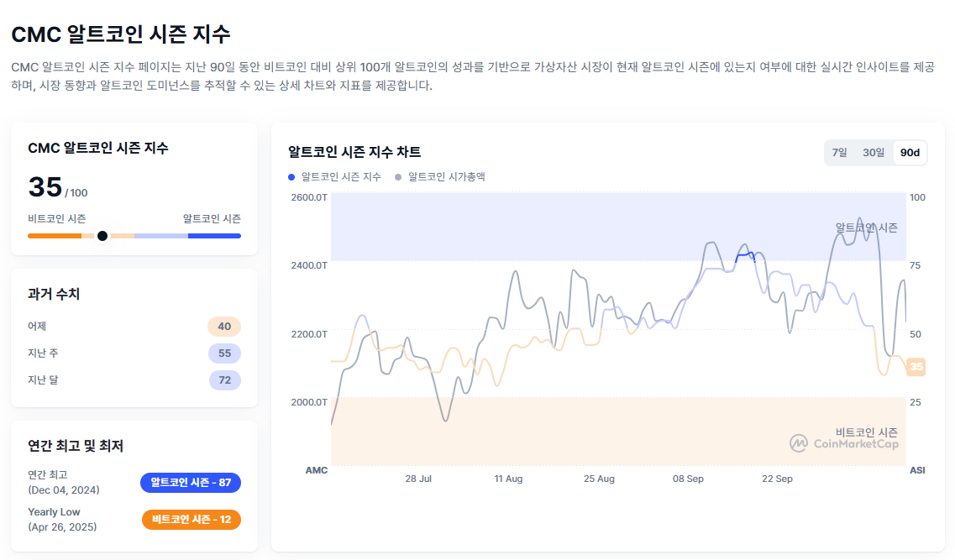Choose the 90d chart range tab
This screenshot has height=560, width=955.
910,153
